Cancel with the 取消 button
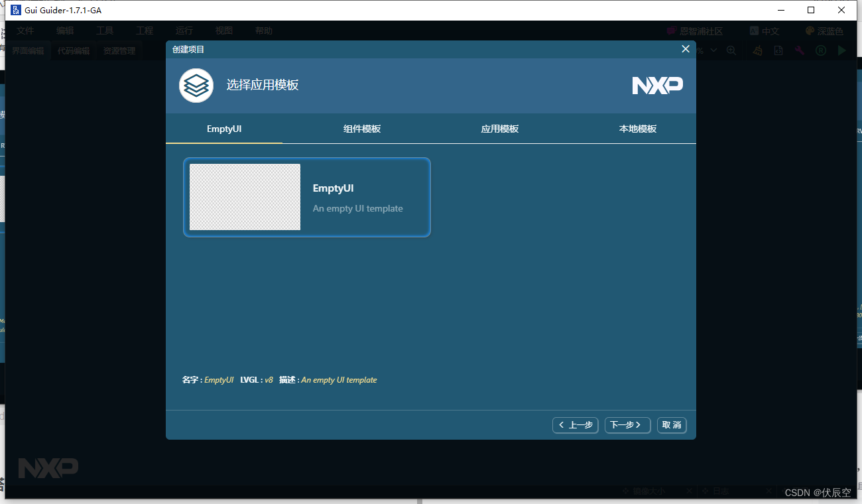862x504 pixels. pyautogui.click(x=672, y=425)
